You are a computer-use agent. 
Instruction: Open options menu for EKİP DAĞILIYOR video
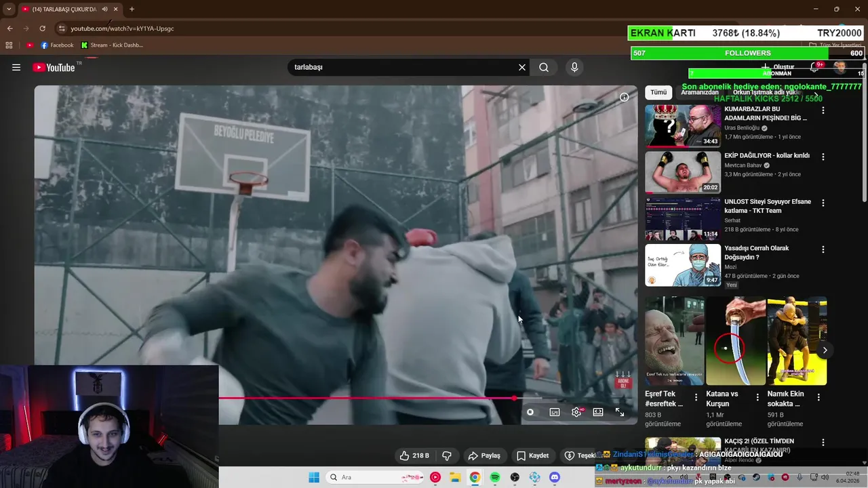point(823,157)
